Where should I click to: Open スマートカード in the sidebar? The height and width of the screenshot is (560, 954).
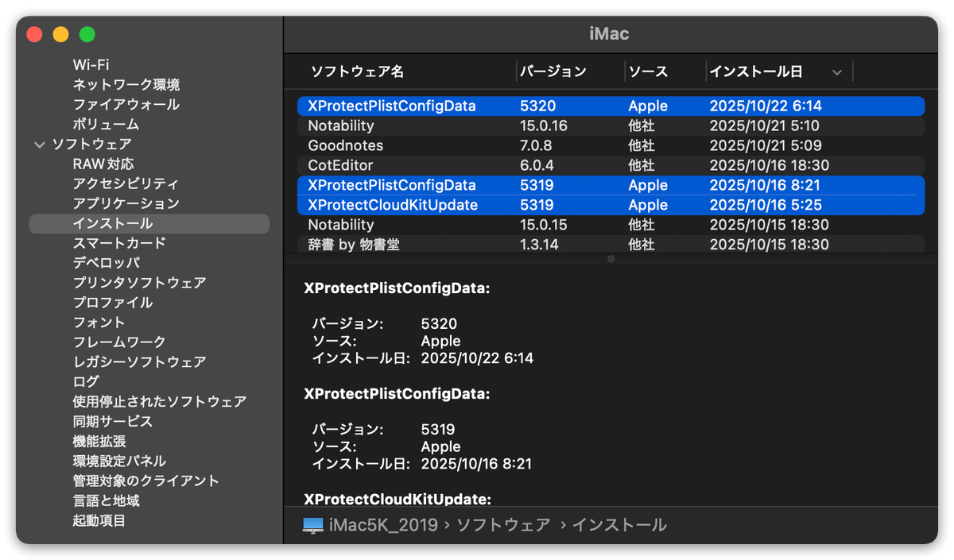(119, 243)
